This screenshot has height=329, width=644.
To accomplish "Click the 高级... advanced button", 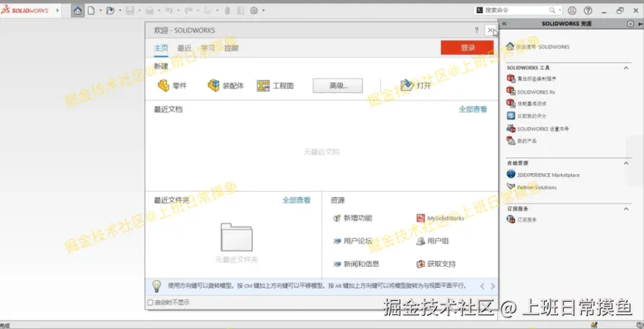I will [338, 85].
